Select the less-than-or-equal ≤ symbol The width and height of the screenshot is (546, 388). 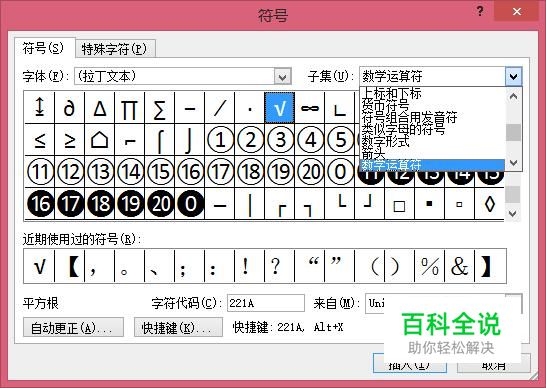tap(40, 140)
